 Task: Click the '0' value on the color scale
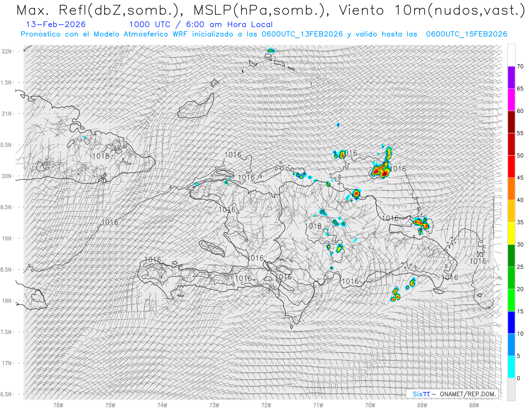519,378
